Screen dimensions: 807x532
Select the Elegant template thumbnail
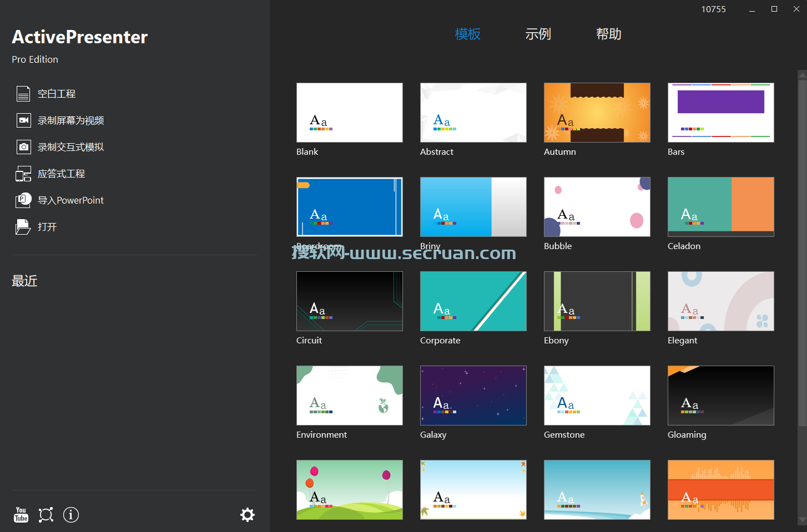click(721, 301)
